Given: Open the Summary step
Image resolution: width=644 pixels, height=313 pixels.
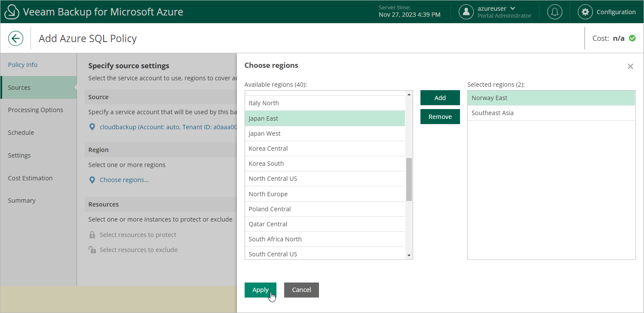Looking at the screenshot, I should point(22,201).
